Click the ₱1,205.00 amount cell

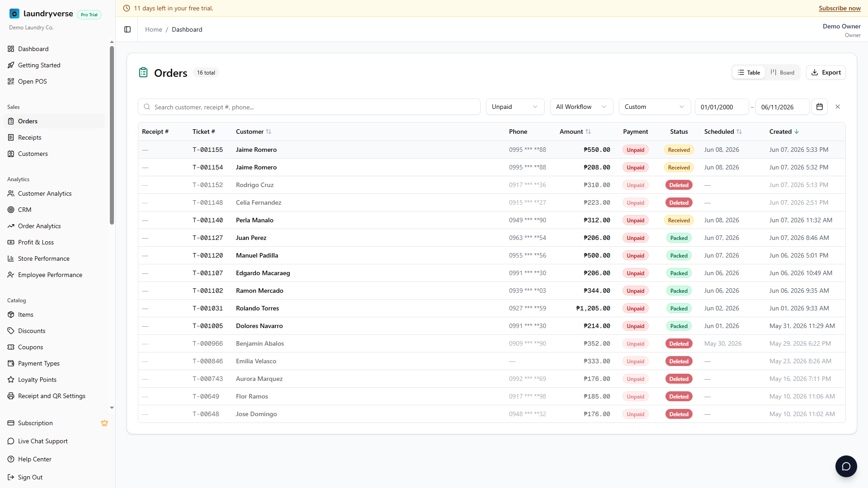(593, 308)
